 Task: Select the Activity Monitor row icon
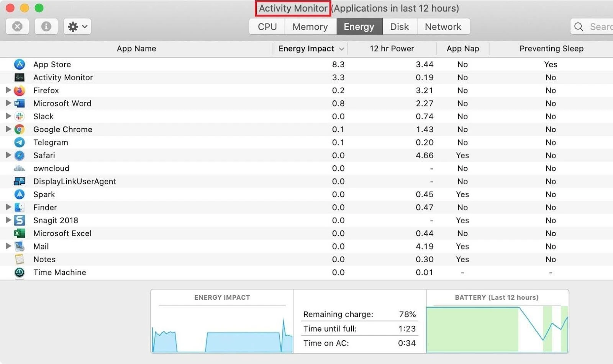pos(19,77)
